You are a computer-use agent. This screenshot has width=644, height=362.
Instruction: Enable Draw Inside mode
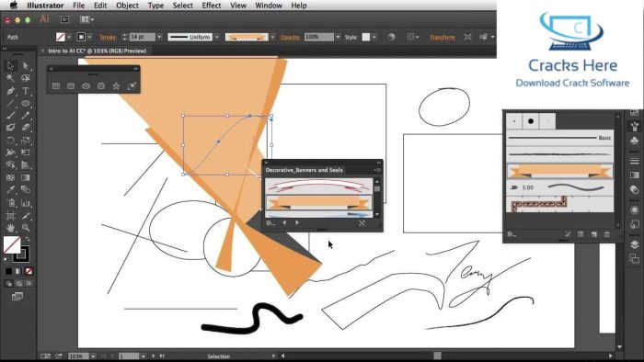pyautogui.click(x=29, y=283)
